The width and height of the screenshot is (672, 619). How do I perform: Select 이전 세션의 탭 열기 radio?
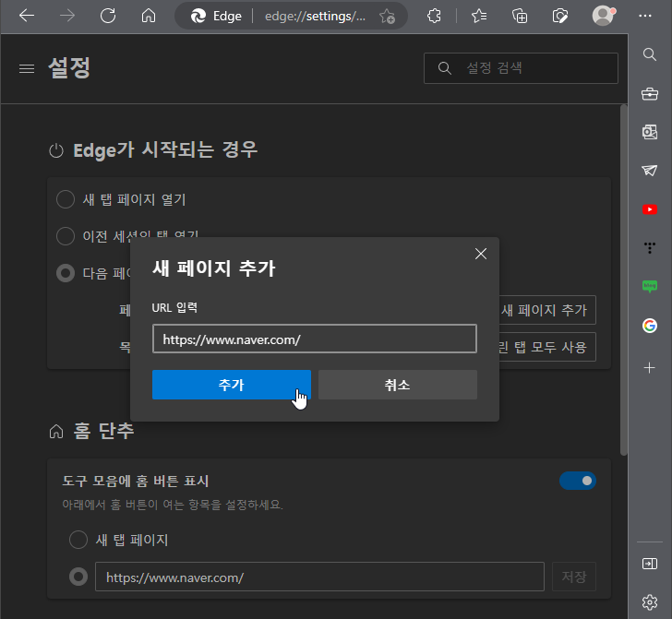(66, 236)
